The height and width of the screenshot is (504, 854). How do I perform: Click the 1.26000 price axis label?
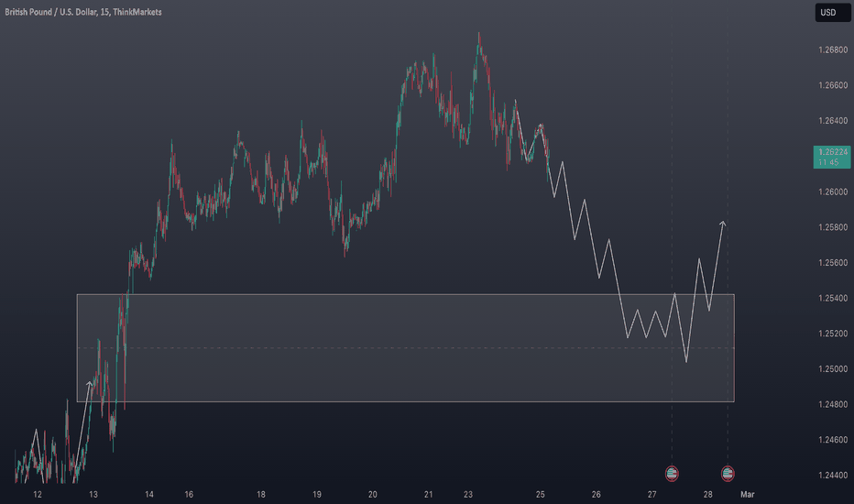[x=833, y=192]
